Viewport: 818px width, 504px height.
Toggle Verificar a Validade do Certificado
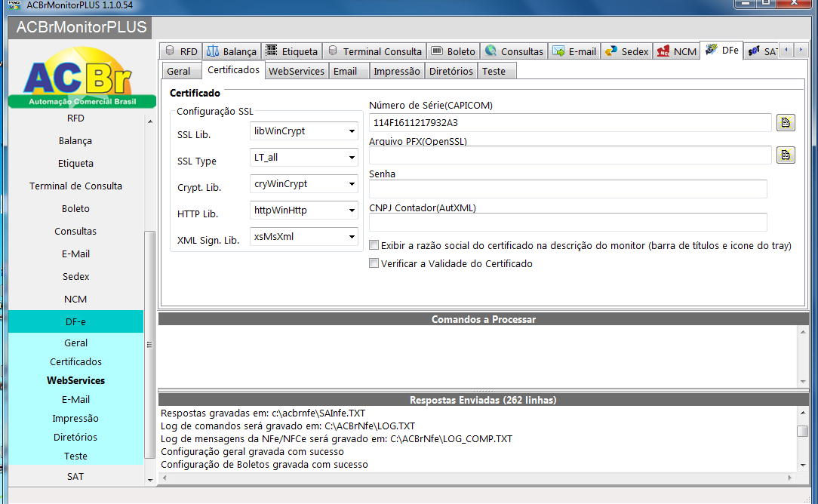pyautogui.click(x=374, y=263)
